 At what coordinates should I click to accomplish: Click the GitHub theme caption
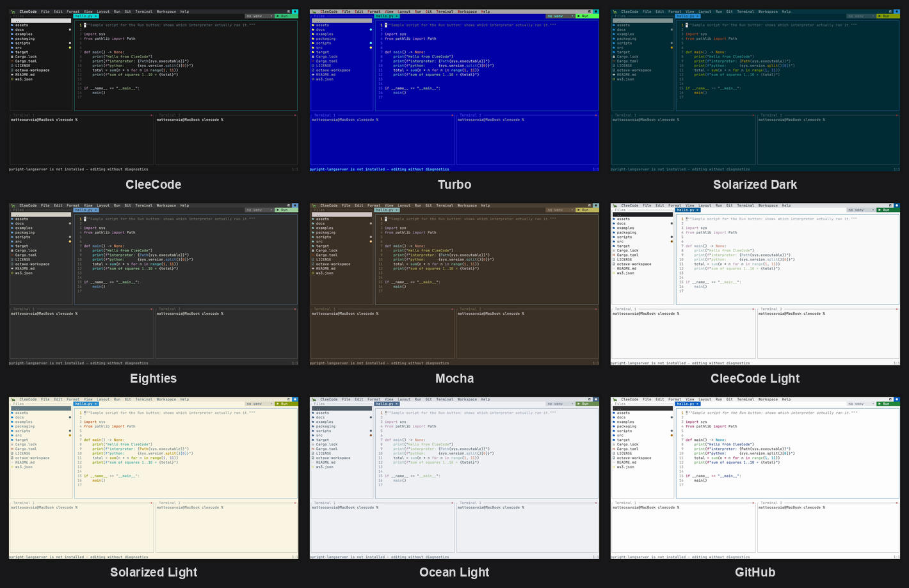tap(755, 572)
